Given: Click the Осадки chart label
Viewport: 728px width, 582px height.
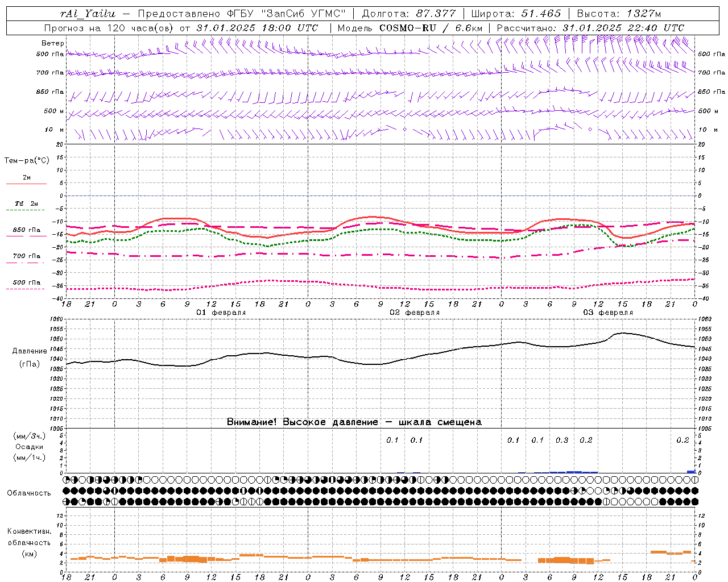Looking at the screenshot, I should point(29,447).
